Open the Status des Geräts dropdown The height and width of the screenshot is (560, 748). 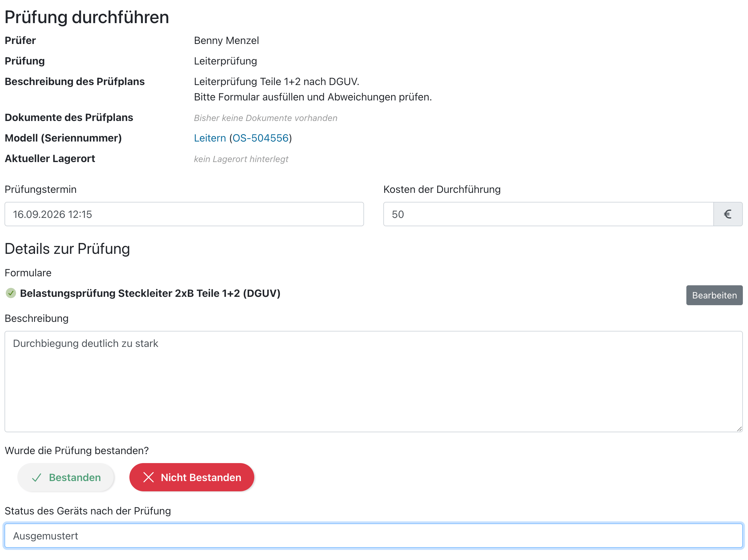(374, 536)
